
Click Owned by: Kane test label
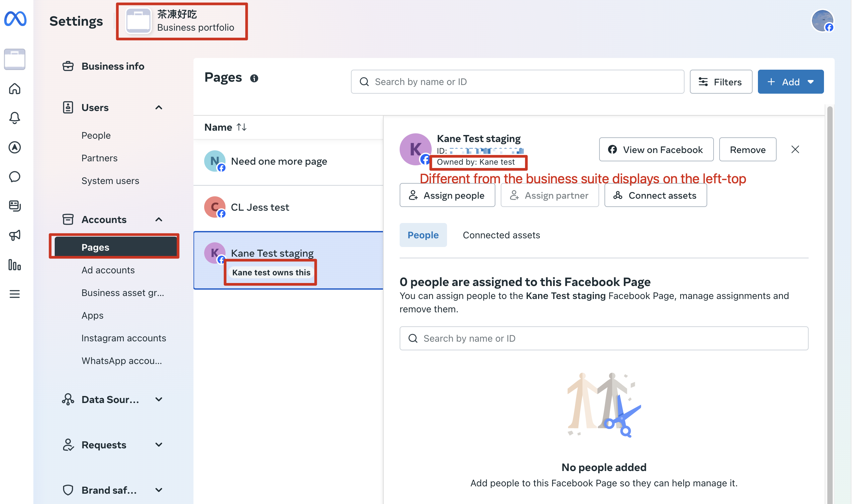click(x=476, y=162)
